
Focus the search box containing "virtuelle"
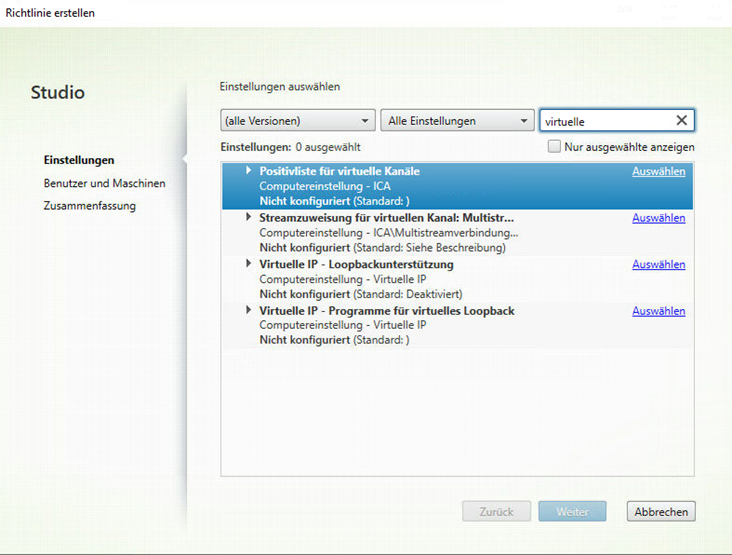[603, 121]
